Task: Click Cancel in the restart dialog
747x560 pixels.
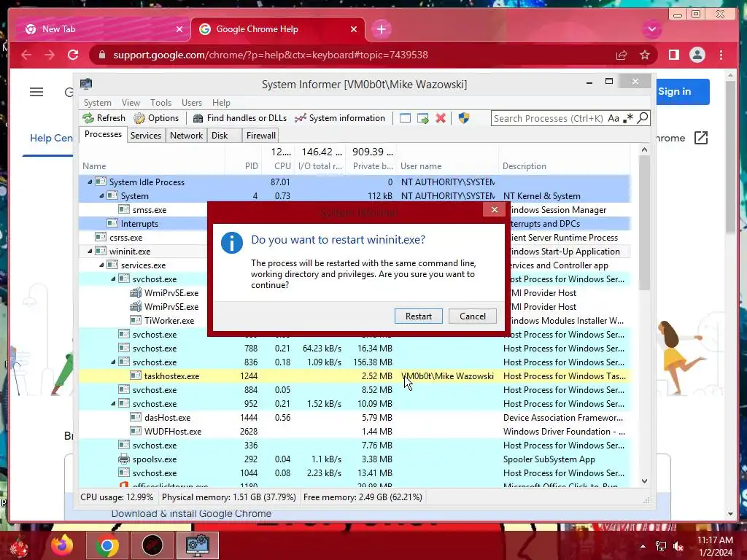Action: coord(472,316)
